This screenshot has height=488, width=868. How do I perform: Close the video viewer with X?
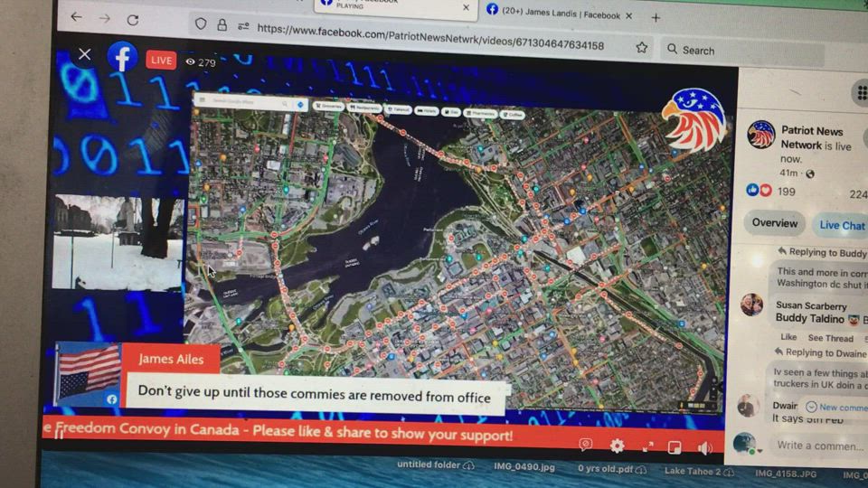84,55
